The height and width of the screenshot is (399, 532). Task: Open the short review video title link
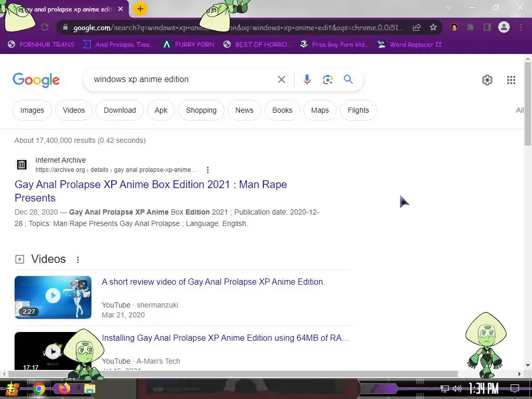point(214,282)
